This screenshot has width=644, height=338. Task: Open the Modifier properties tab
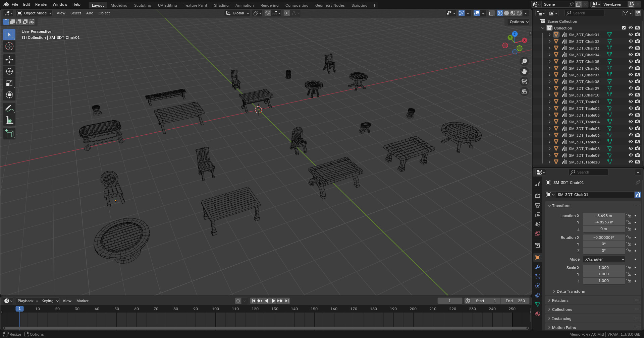point(537,267)
